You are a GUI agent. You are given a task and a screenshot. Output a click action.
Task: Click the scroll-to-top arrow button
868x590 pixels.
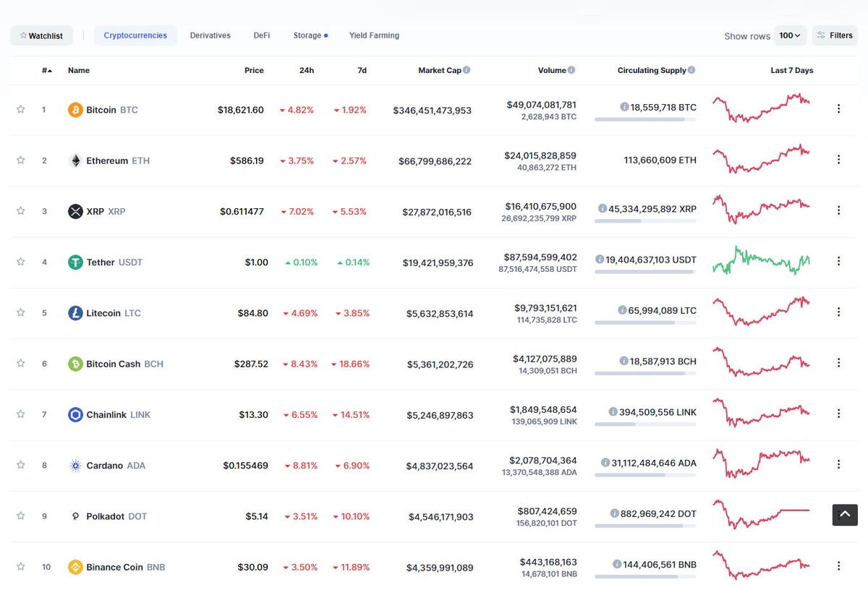pos(845,515)
